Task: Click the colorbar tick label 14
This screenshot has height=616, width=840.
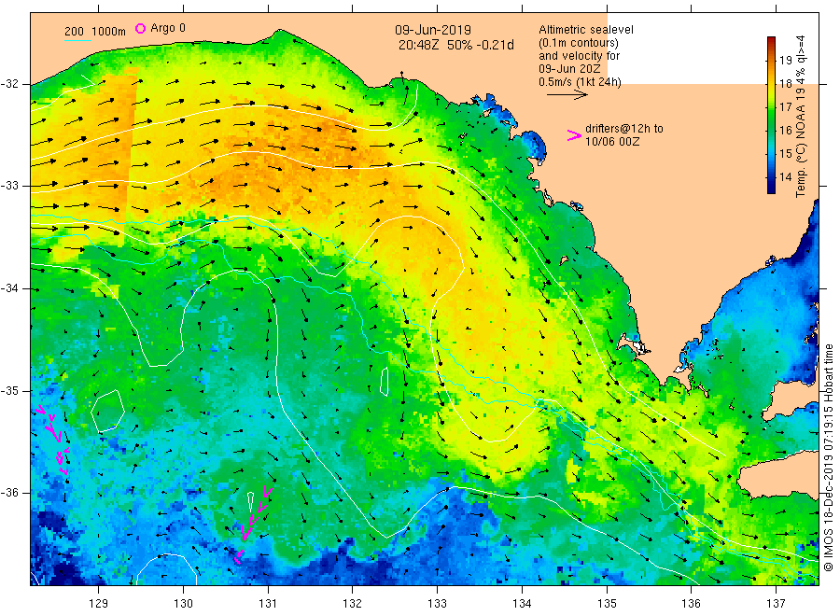Action: pos(785,176)
